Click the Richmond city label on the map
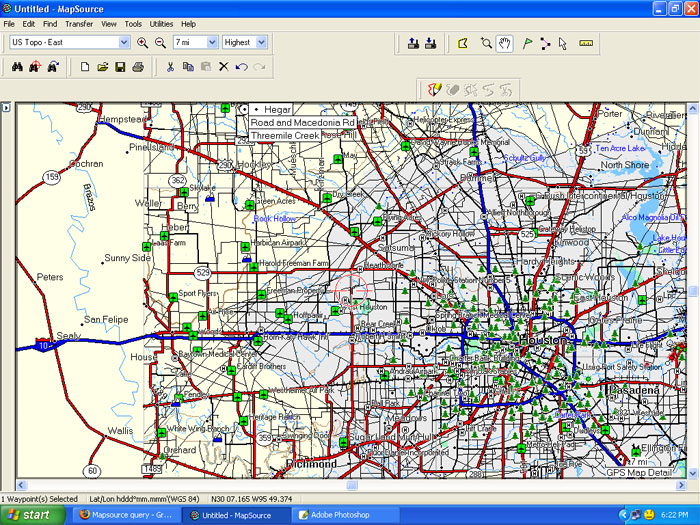The height and width of the screenshot is (525, 700). coord(311,464)
